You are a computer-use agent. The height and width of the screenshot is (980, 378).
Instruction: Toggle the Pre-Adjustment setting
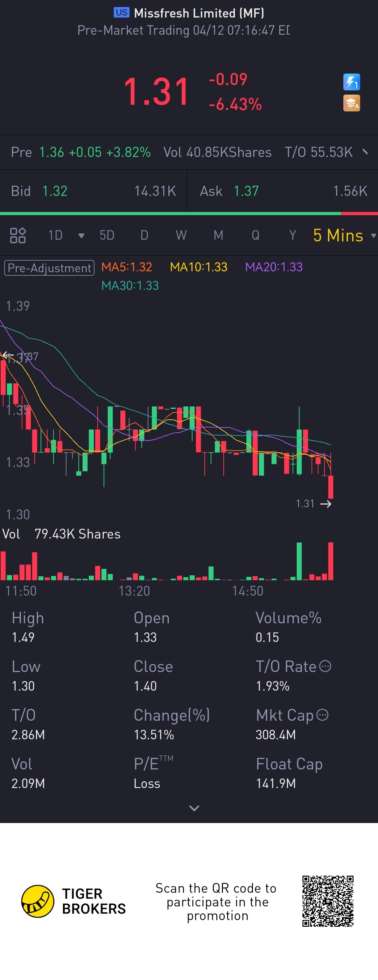pos(49,268)
